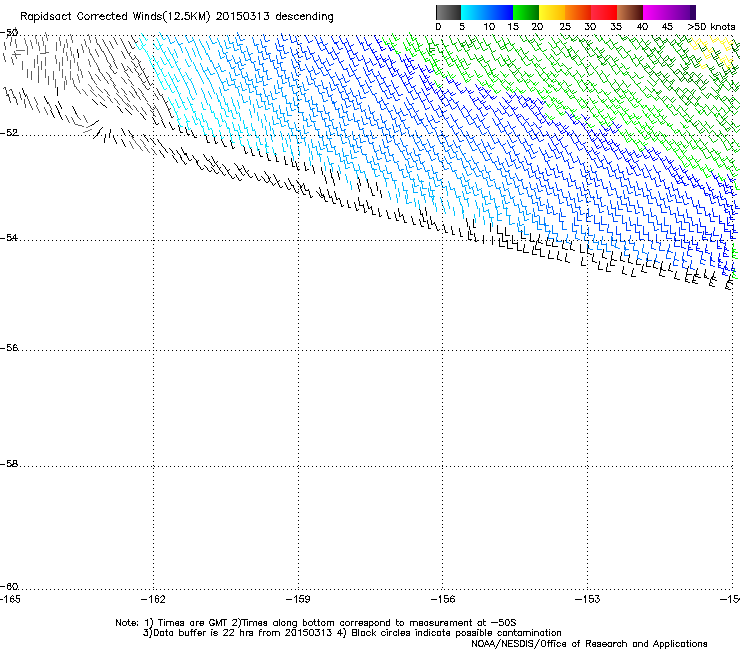Click the brown 35-40 knots legend segment
Viewport: 740px width, 650px height.
click(630, 12)
